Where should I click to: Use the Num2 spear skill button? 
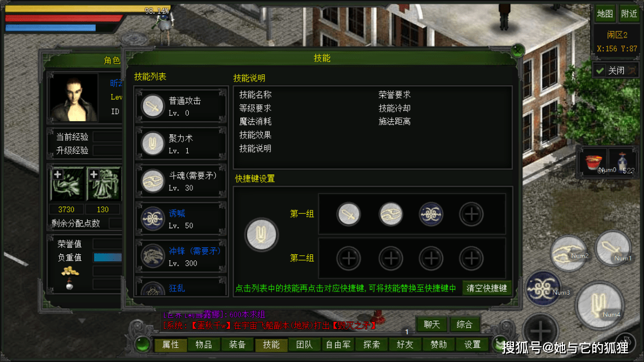point(569,253)
